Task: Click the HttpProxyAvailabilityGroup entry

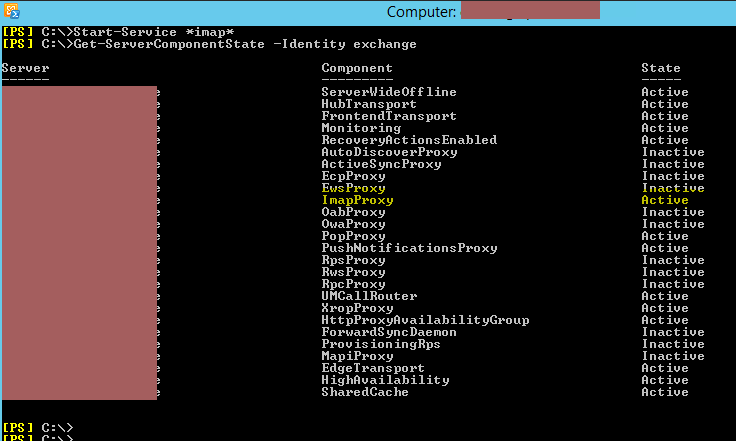Action: [x=425, y=320]
